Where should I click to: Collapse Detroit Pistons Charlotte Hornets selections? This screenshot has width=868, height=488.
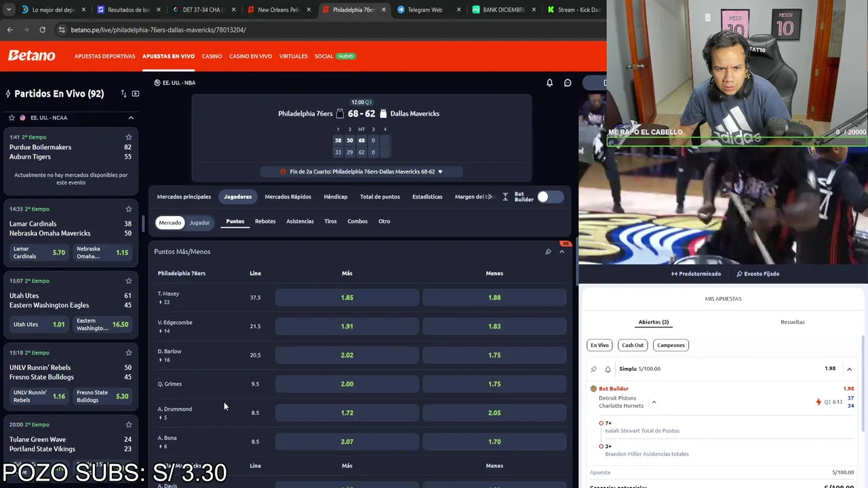tap(654, 402)
